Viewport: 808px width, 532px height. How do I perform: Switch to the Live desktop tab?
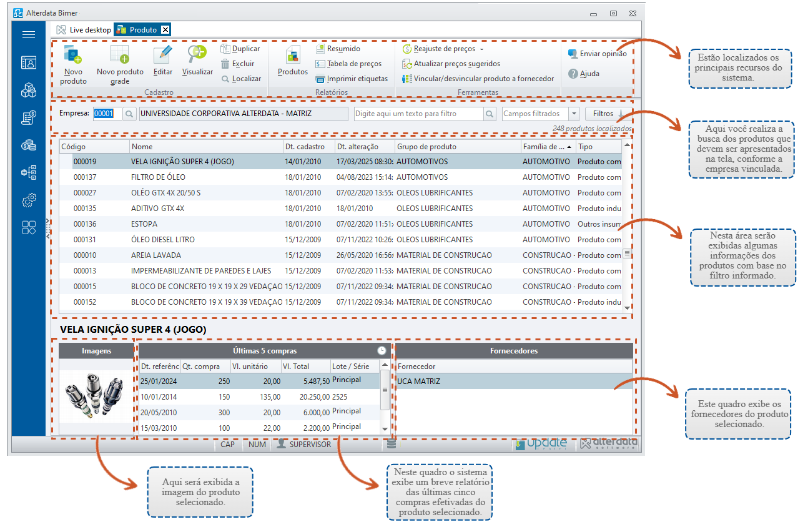(84, 29)
